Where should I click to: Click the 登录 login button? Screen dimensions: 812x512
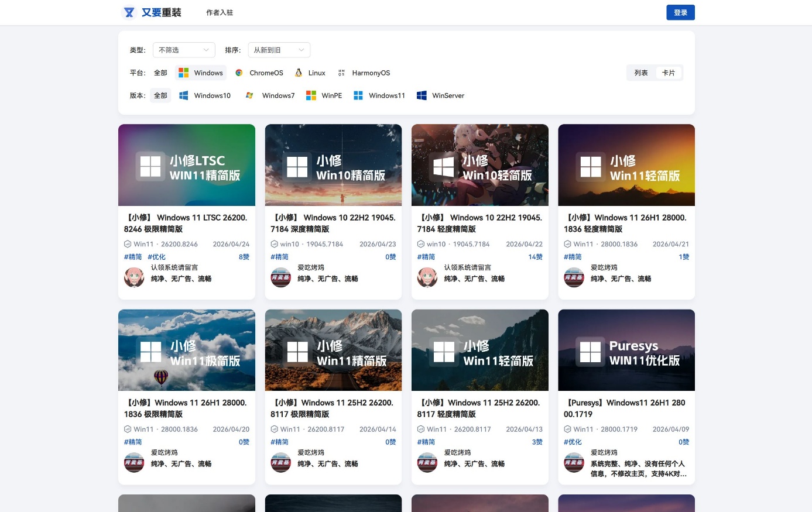click(x=680, y=12)
